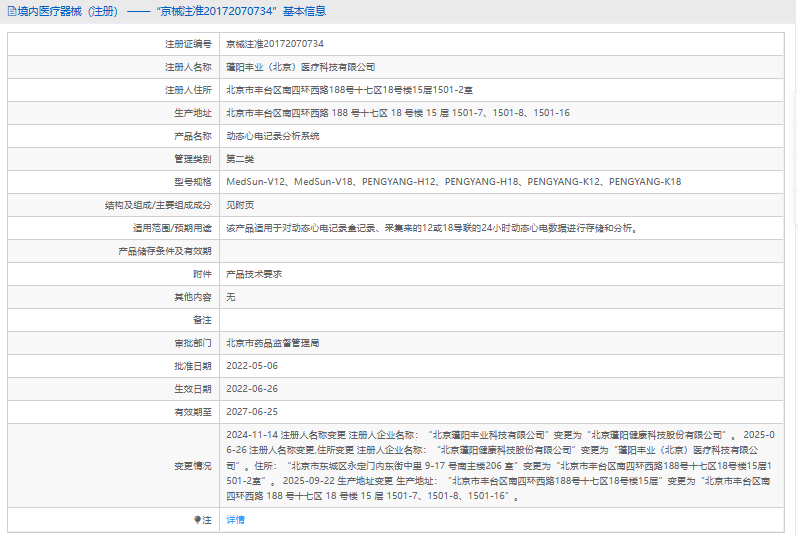Screen dimensions: 798x537
Task: Click the 注册证编号 row label
Action: 188,44
